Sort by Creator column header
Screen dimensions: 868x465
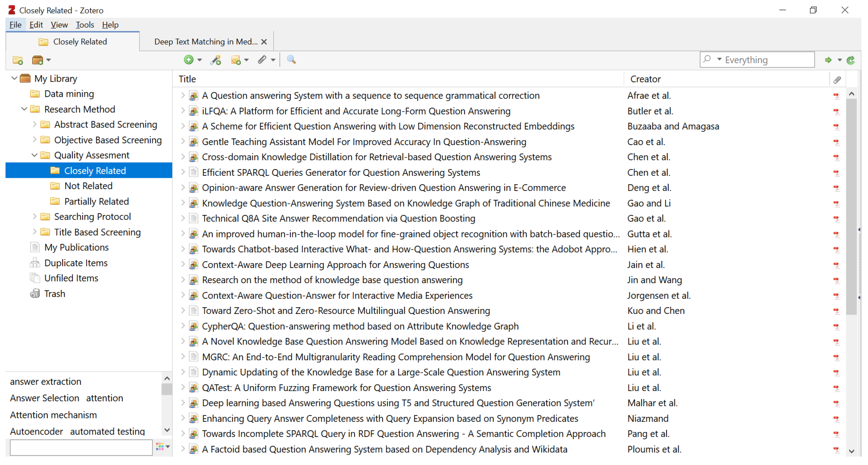click(645, 79)
